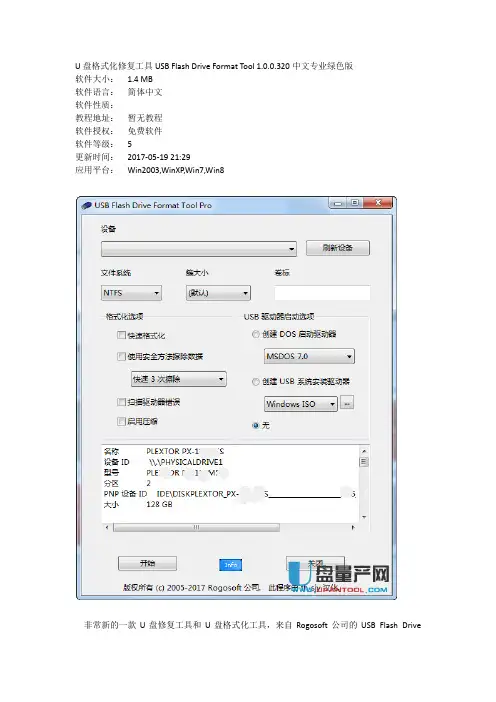
Task: Click the window title USB Flash Drive Format Tool Pro
Action: pos(153,205)
